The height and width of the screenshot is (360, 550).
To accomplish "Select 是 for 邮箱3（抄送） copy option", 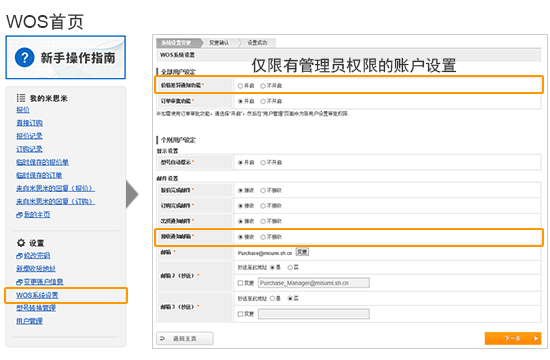I will coord(272,298).
